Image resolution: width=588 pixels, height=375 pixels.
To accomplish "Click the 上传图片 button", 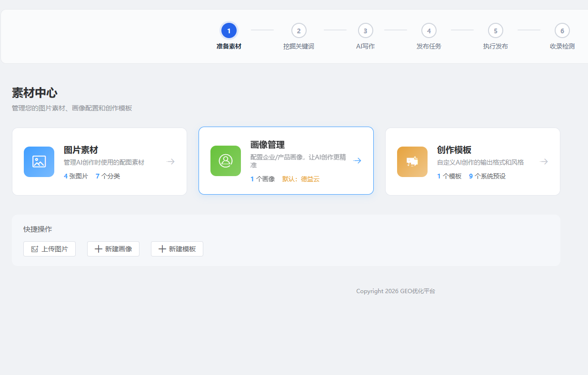I will (x=50, y=248).
